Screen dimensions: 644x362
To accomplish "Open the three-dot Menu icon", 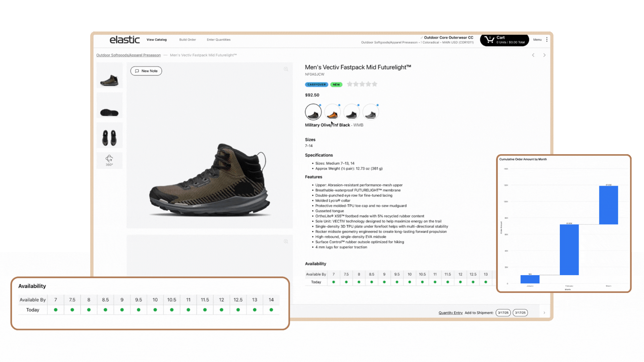I will pyautogui.click(x=547, y=40).
